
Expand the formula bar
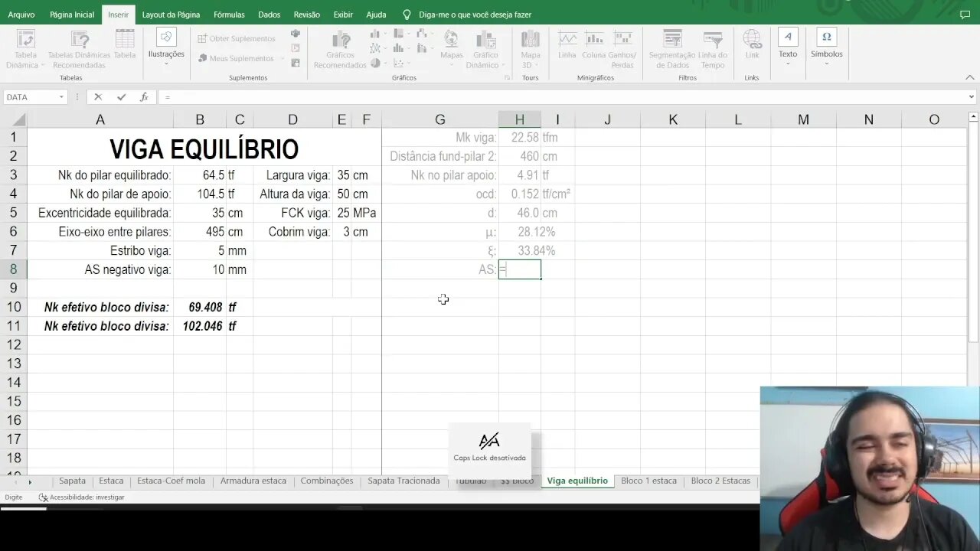click(972, 97)
